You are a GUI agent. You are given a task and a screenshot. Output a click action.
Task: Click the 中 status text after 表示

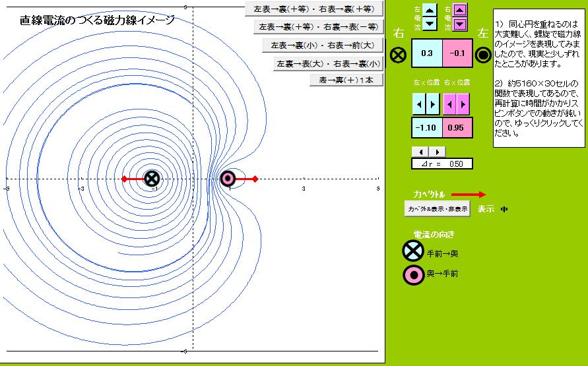pyautogui.click(x=504, y=210)
